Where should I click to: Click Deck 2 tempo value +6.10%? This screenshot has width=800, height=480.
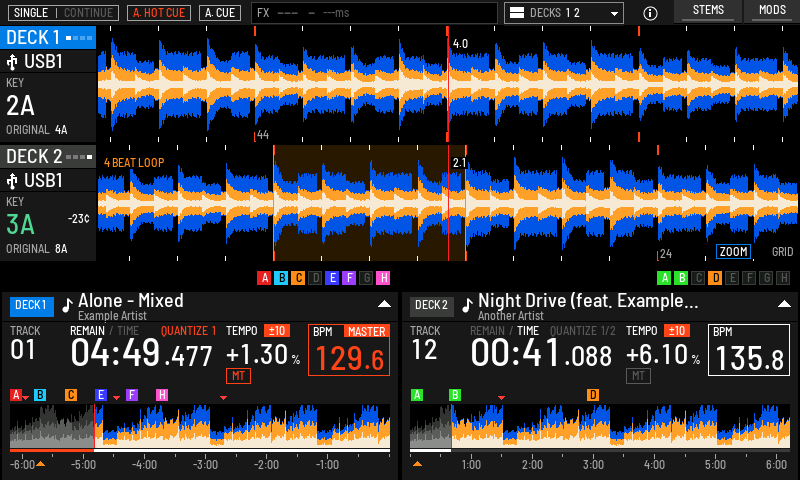click(663, 355)
